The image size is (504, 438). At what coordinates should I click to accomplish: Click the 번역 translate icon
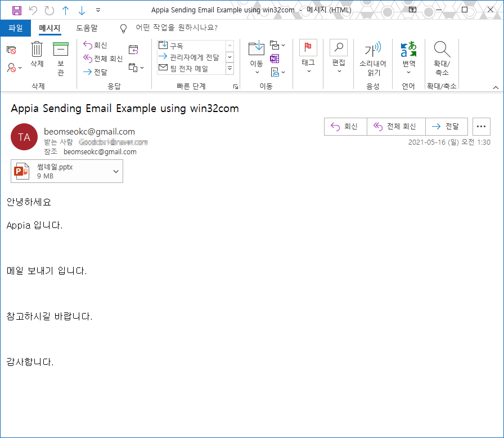click(408, 49)
